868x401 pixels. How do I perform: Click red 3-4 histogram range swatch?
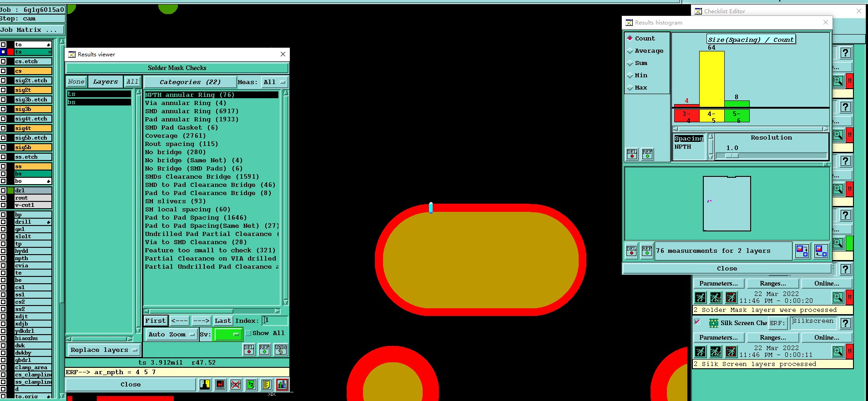click(687, 116)
